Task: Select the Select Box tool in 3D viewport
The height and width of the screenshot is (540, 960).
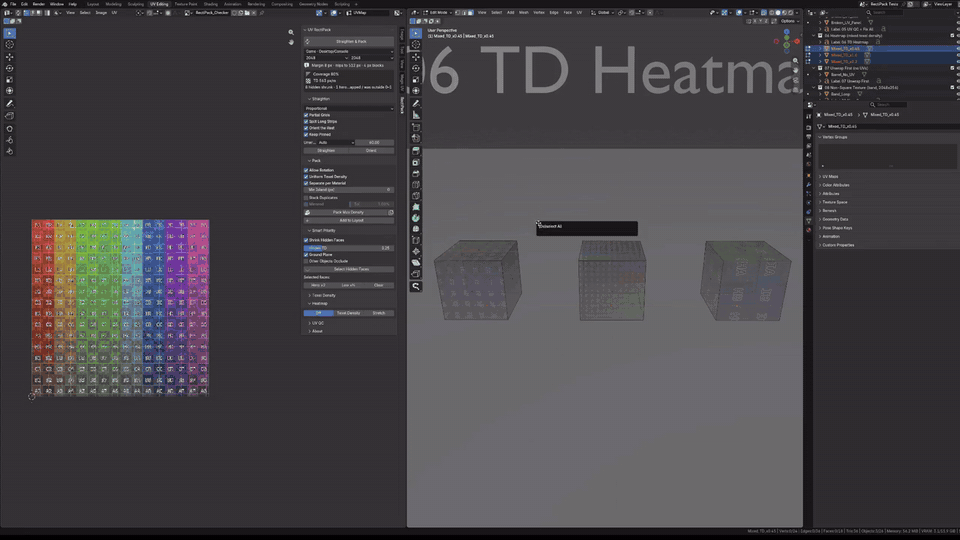Action: (416, 33)
